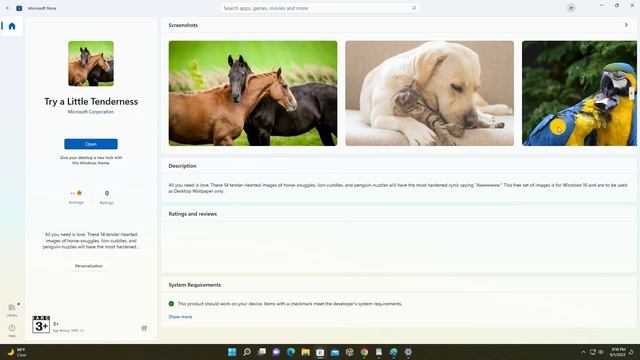Open the user profile avatar
This screenshot has width=640, height=360.
571,8
